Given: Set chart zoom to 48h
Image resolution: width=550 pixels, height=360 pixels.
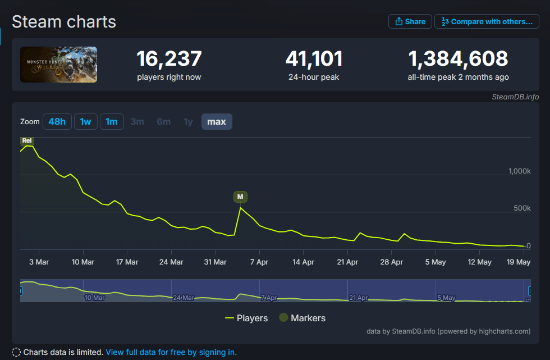Looking at the screenshot, I should [x=57, y=122].
